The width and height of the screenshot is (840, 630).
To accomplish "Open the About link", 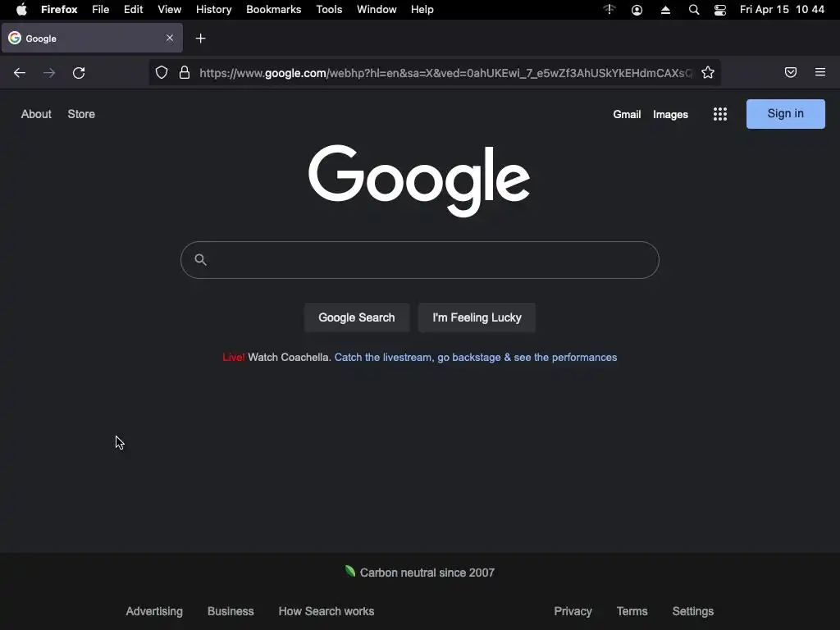I will 36,114.
